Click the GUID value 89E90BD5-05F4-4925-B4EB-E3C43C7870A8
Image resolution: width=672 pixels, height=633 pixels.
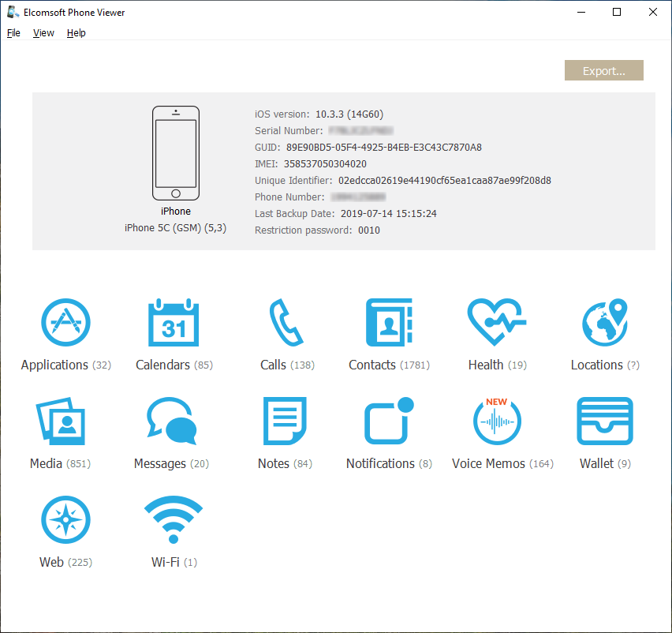pyautogui.click(x=384, y=148)
